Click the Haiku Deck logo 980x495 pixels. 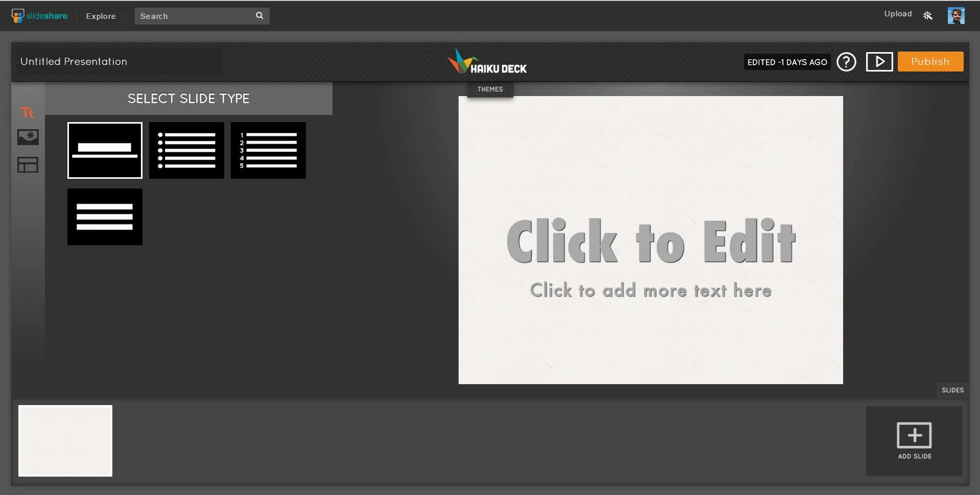(x=488, y=61)
